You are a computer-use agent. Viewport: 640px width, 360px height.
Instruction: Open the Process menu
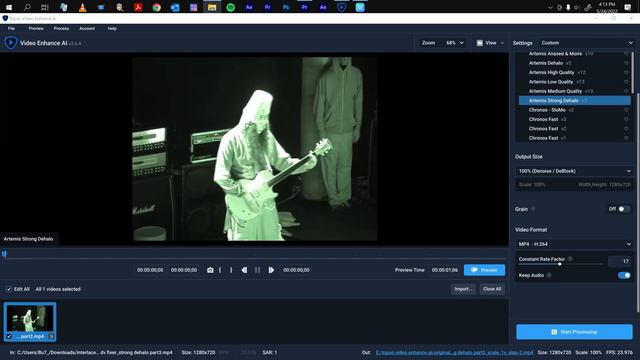[x=61, y=29]
